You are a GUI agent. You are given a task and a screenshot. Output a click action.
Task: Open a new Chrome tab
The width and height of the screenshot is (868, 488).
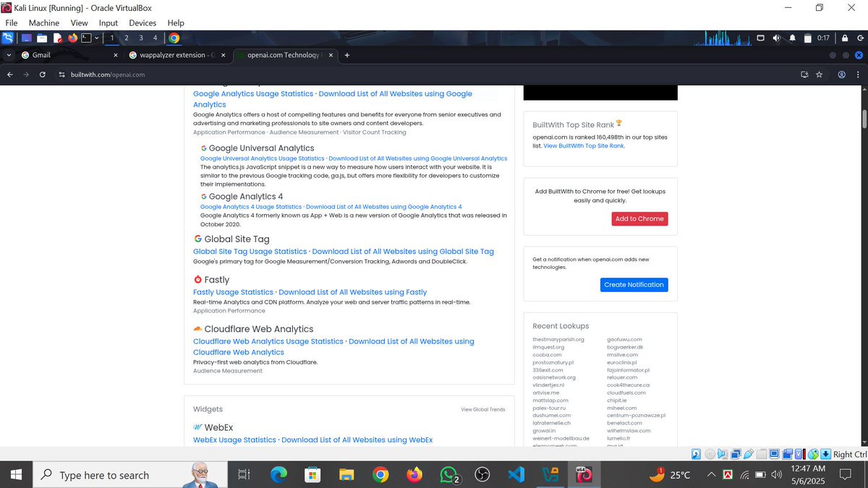[347, 55]
